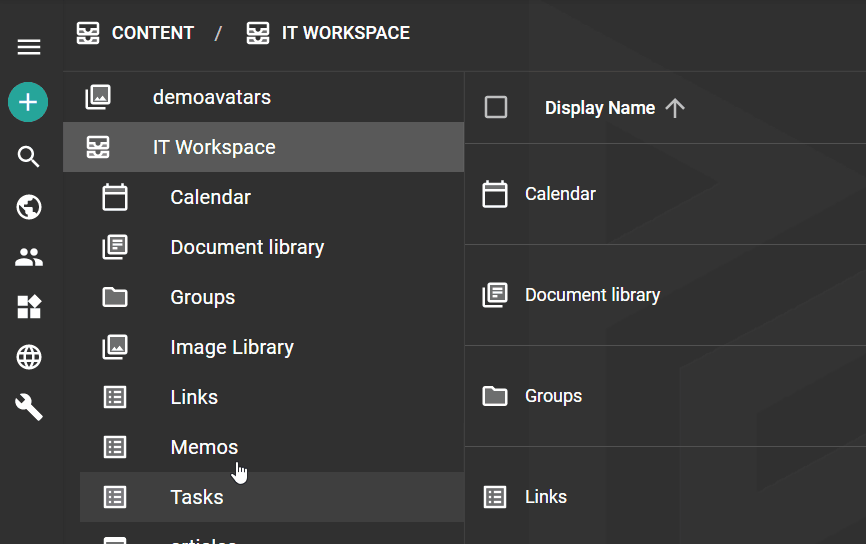
Task: Click the green add content plus button
Action: pos(28,102)
